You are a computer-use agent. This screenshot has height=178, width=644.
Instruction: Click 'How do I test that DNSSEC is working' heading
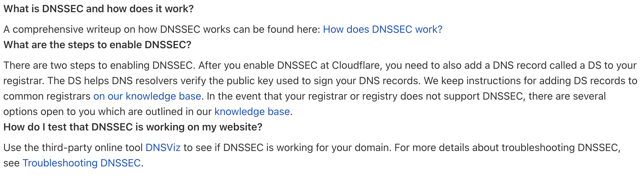coord(133,127)
